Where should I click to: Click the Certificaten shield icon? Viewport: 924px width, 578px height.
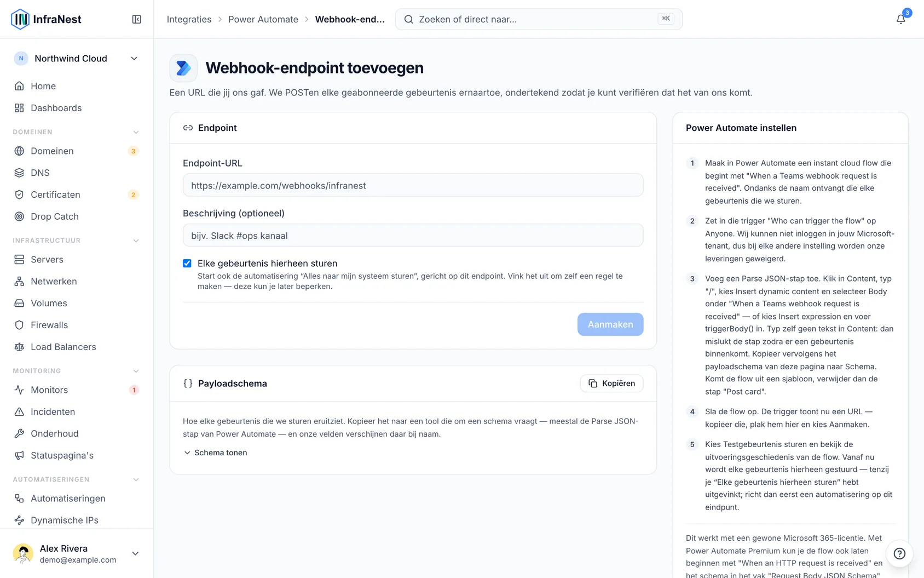pyautogui.click(x=19, y=194)
